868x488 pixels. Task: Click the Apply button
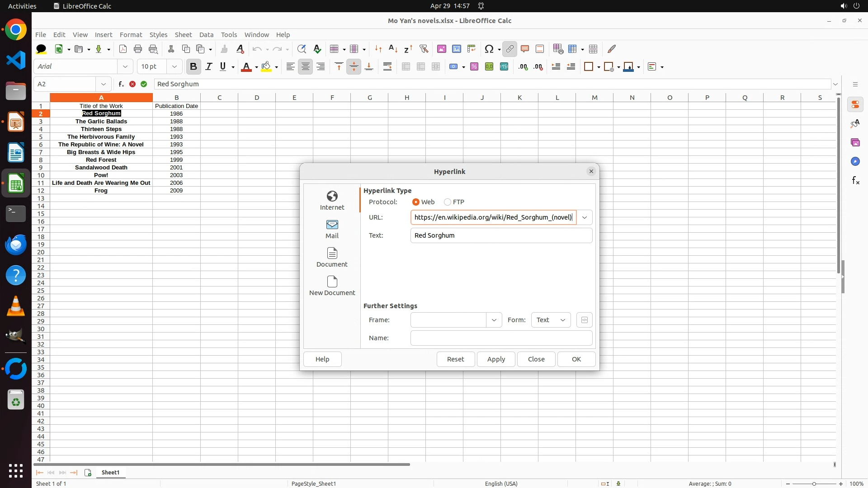495,359
